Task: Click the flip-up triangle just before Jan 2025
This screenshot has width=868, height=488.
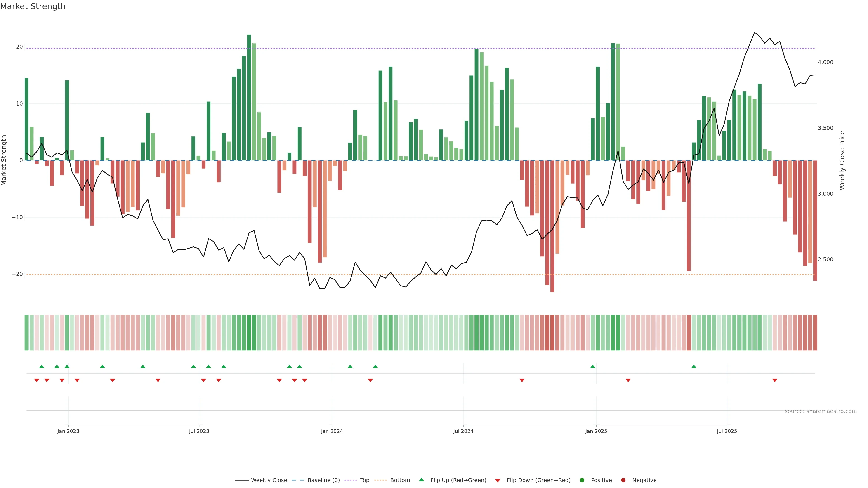Action: [x=593, y=366]
